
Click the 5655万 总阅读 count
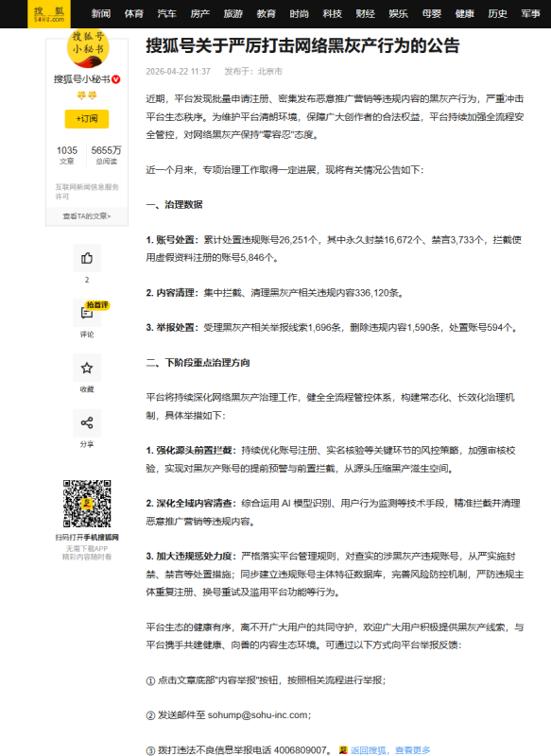(x=107, y=155)
